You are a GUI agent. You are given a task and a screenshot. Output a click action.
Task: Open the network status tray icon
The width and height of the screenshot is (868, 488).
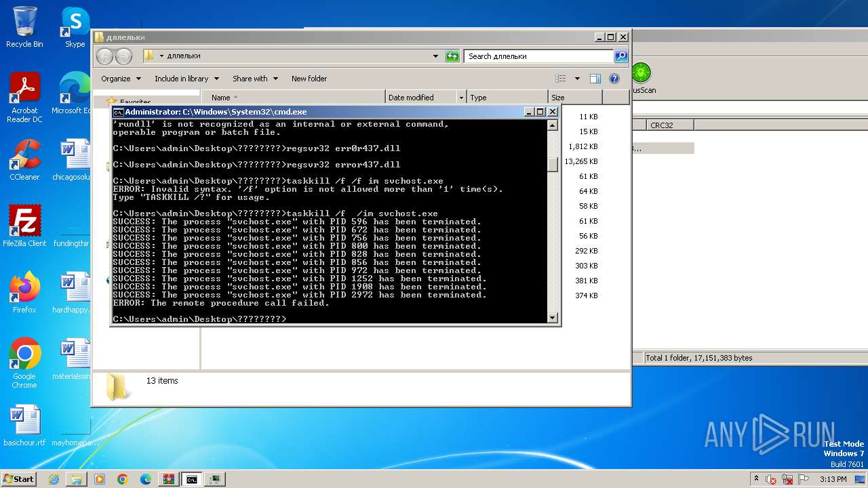coord(787,479)
